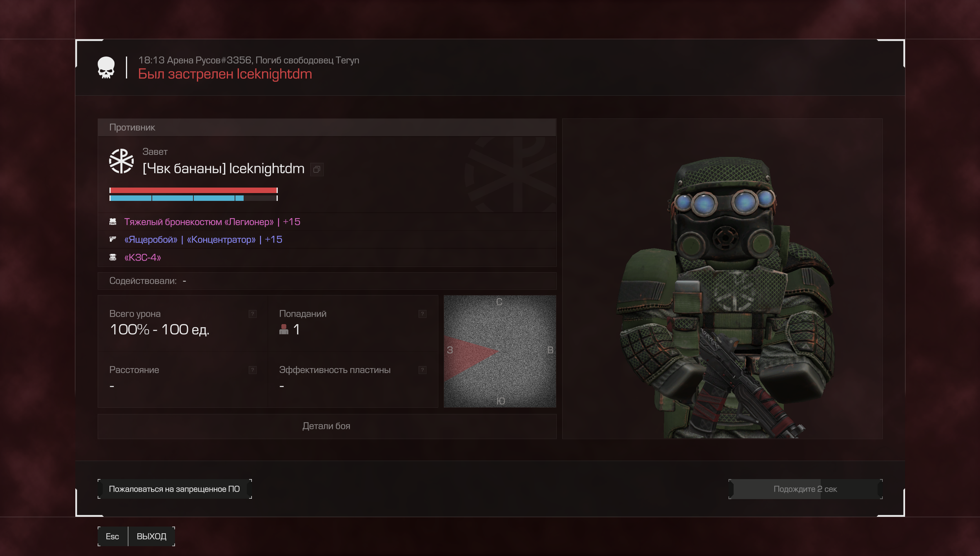Click the 100% - 100 ед. damage value

tap(160, 330)
